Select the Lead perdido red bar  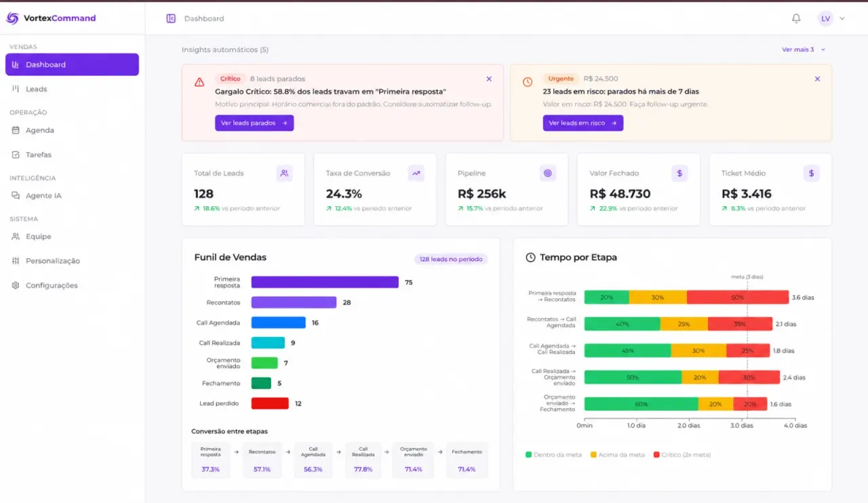[270, 403]
